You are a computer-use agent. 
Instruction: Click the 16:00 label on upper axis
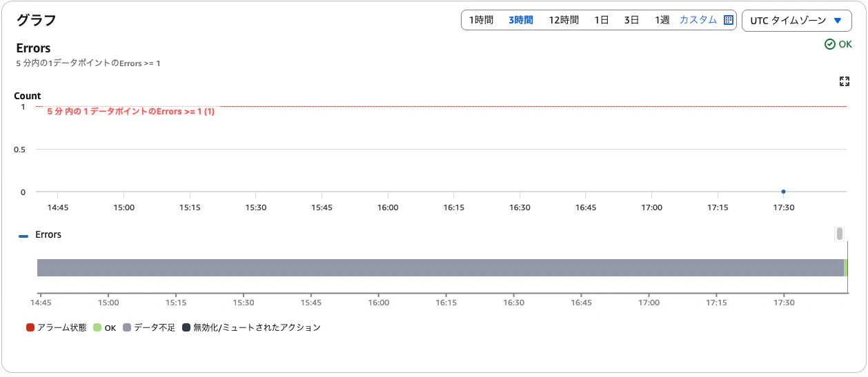click(x=388, y=207)
